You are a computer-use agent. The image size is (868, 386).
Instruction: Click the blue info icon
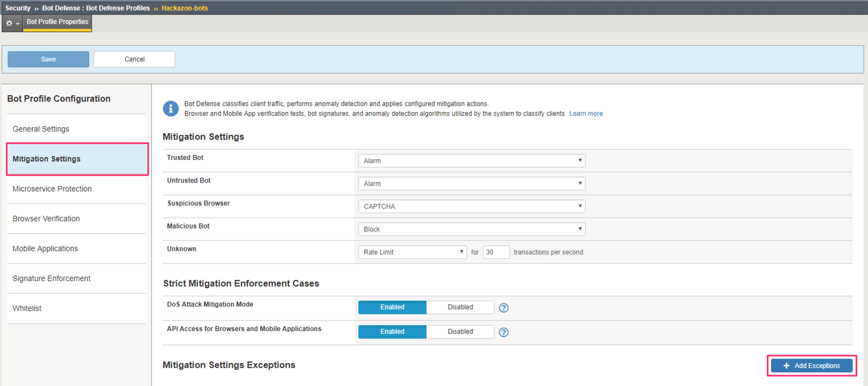(171, 109)
